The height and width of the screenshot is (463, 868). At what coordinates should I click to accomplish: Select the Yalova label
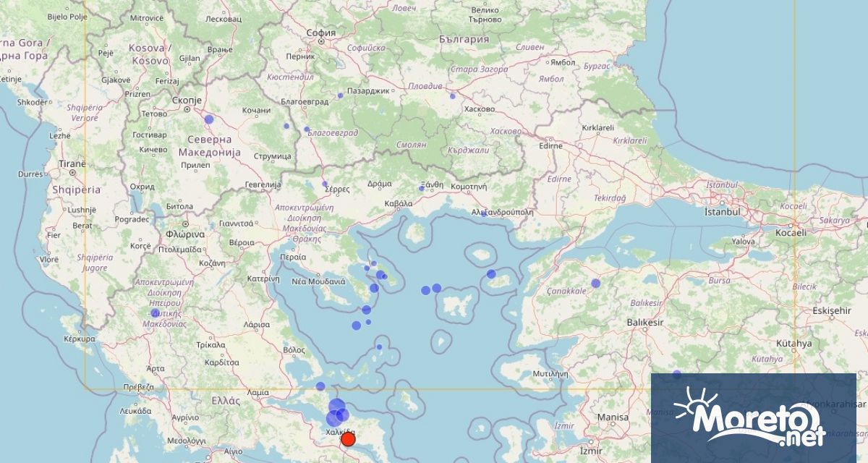743,242
